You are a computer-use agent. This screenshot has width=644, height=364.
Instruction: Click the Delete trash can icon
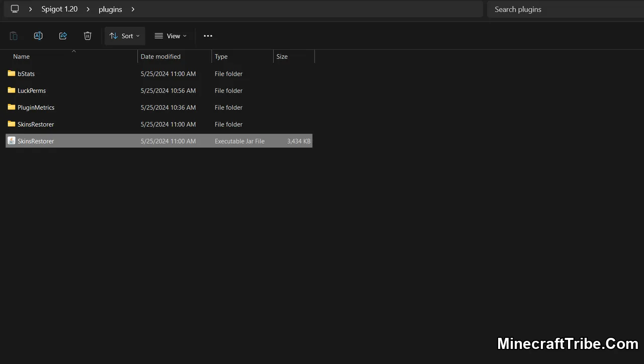click(x=88, y=36)
